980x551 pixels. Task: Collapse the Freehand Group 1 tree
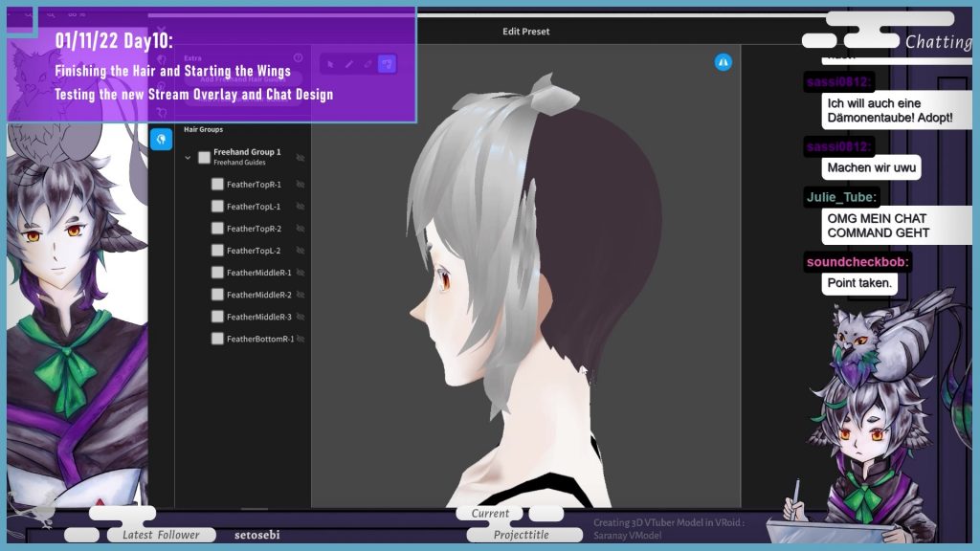pyautogui.click(x=188, y=157)
